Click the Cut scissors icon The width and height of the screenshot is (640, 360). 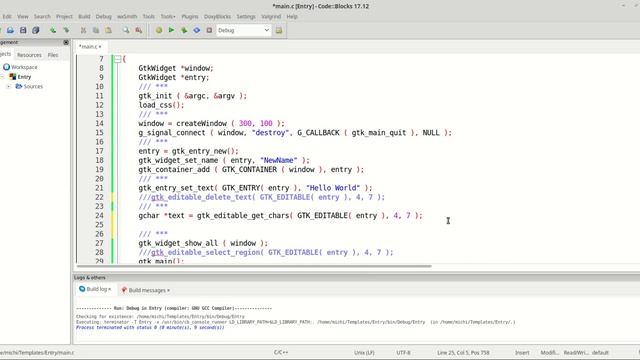[83, 30]
